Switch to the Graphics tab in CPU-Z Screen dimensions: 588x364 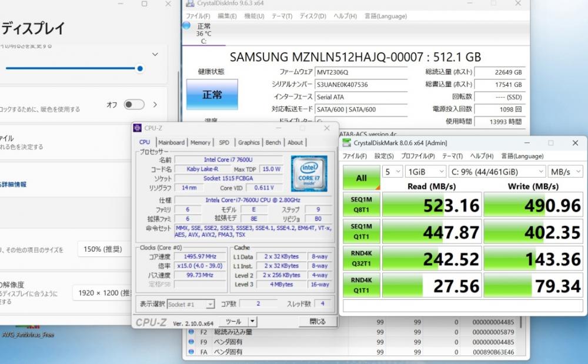pyautogui.click(x=249, y=142)
